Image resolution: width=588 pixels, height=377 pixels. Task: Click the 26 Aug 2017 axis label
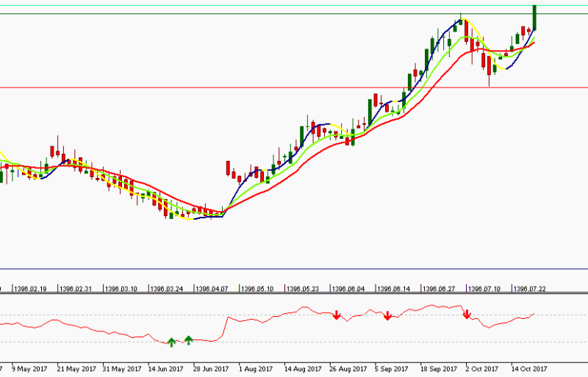[348, 369]
